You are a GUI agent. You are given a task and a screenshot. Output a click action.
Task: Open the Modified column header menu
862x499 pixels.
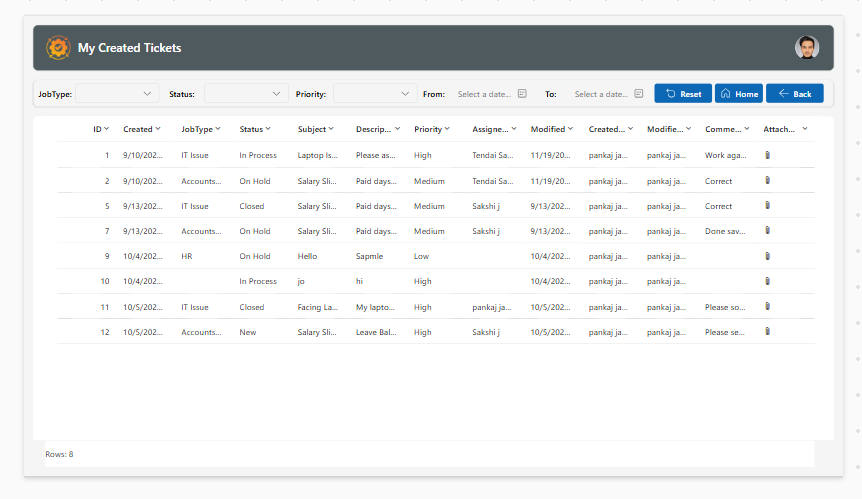coord(570,129)
